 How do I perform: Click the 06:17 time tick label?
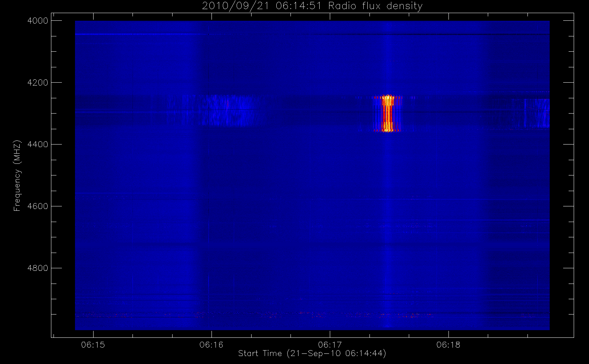point(330,345)
